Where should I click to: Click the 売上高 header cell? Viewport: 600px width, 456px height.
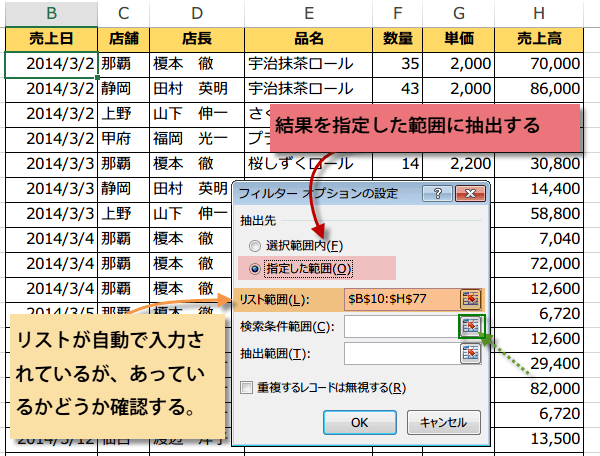coord(539,39)
